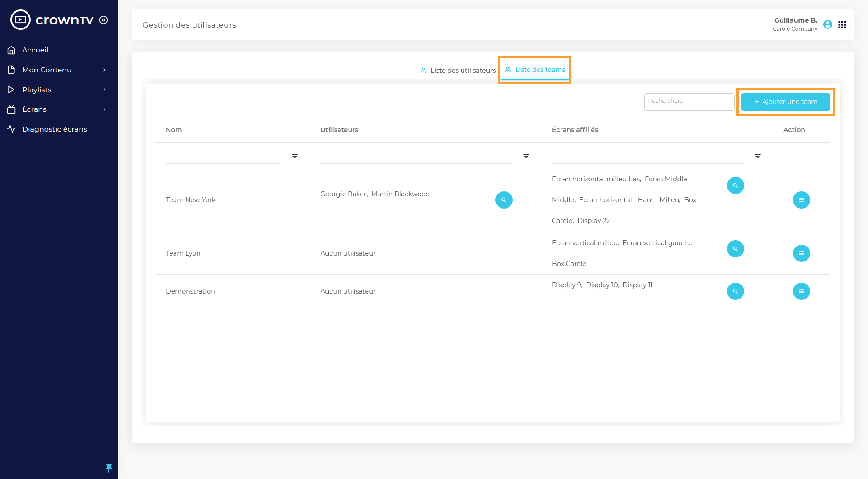
Task: Open Mon Contenu section
Action: click(x=47, y=70)
